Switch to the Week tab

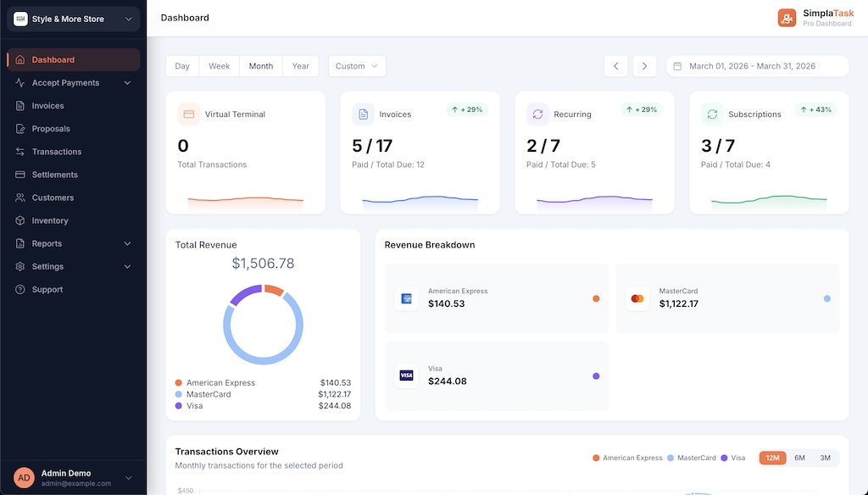click(220, 66)
